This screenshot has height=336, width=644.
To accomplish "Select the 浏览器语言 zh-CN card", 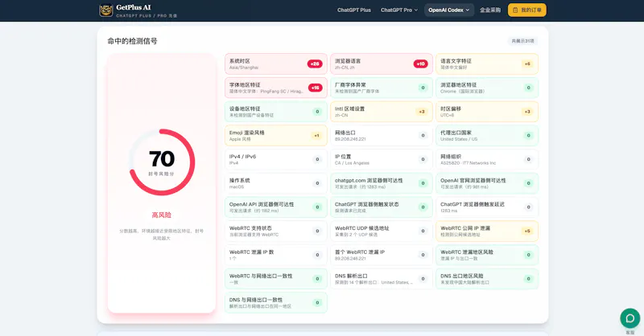I will 382,64.
